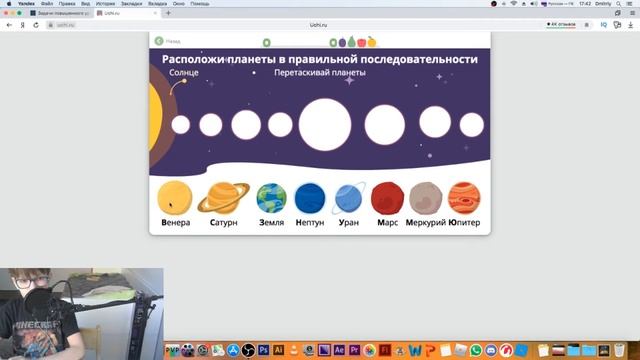Click the blue IQ toolbar icon
Screen dimensions: 640x360
(x=604, y=25)
